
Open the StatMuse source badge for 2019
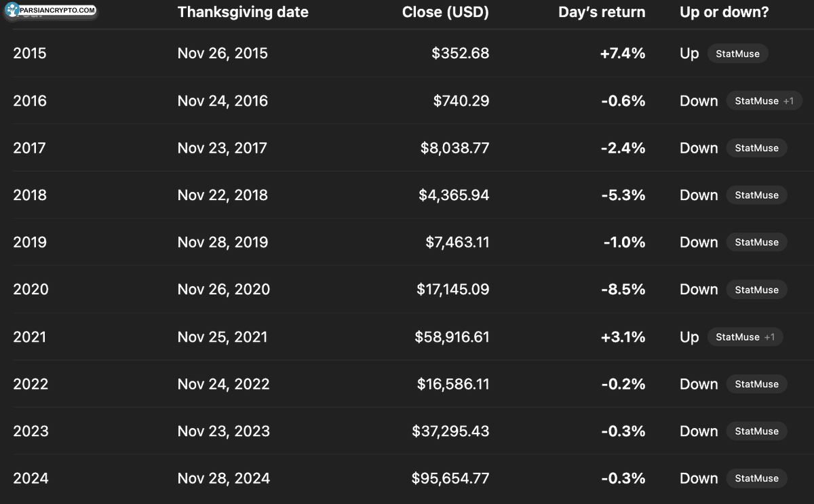click(756, 242)
